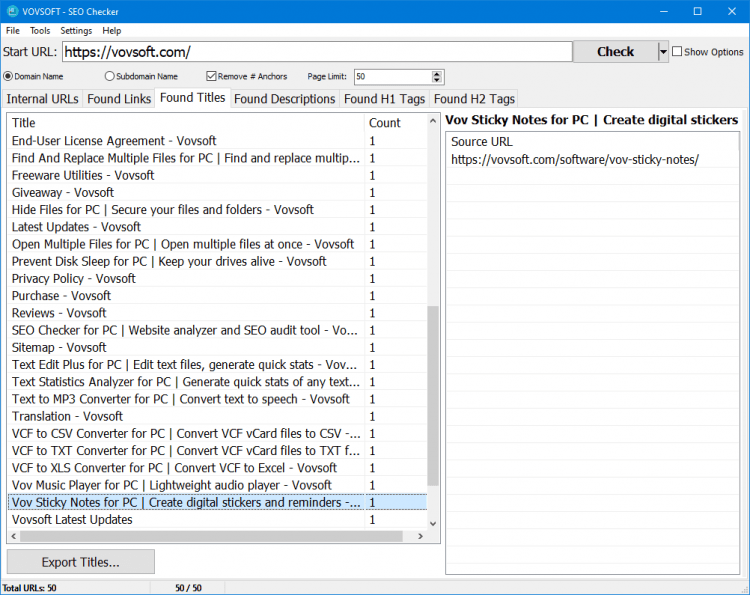Viewport: 750px width, 595px height.
Task: Click the Export Titles button
Action: tap(80, 562)
